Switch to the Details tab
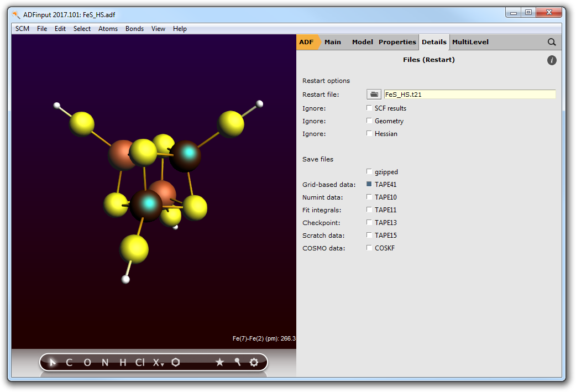Image resolution: width=576 pixels, height=392 pixels. [434, 42]
